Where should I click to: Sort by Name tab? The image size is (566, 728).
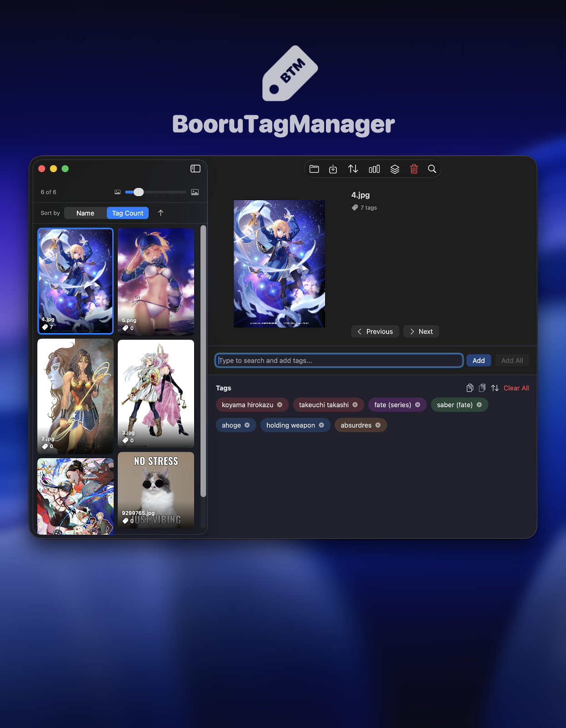85,213
